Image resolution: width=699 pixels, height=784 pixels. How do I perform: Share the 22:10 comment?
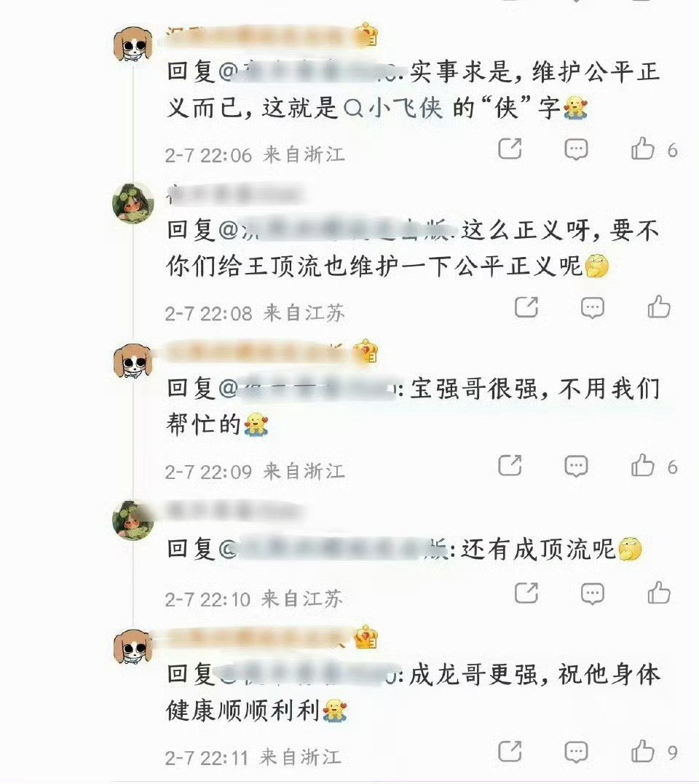526,593
